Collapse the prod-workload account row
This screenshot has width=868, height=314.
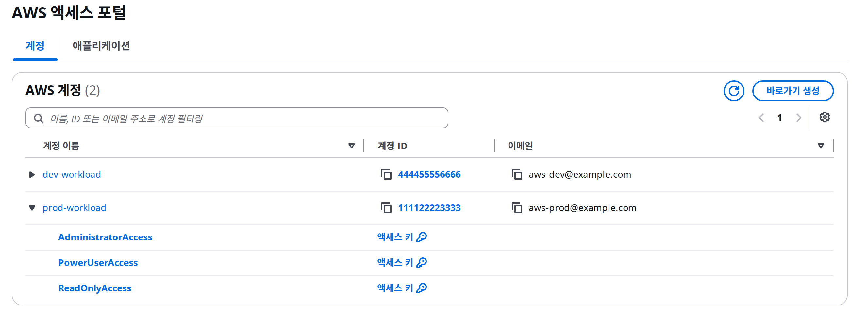[x=32, y=208]
